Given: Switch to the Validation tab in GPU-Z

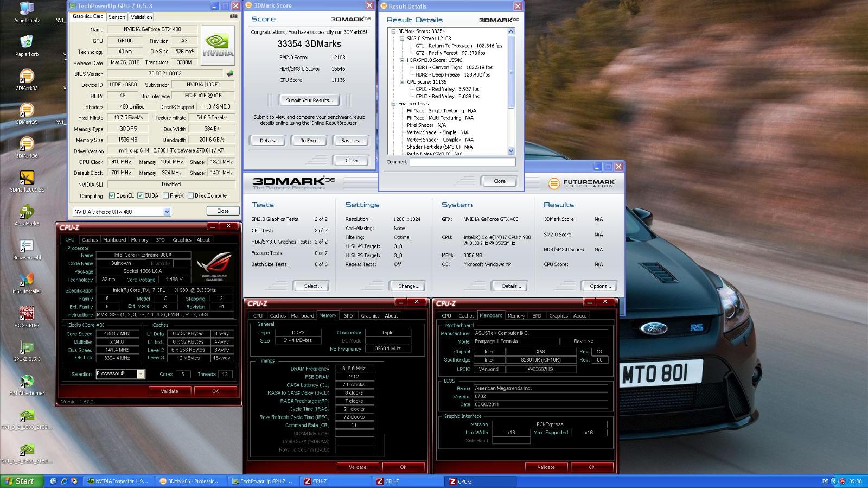Looking at the screenshot, I should coord(142,17).
